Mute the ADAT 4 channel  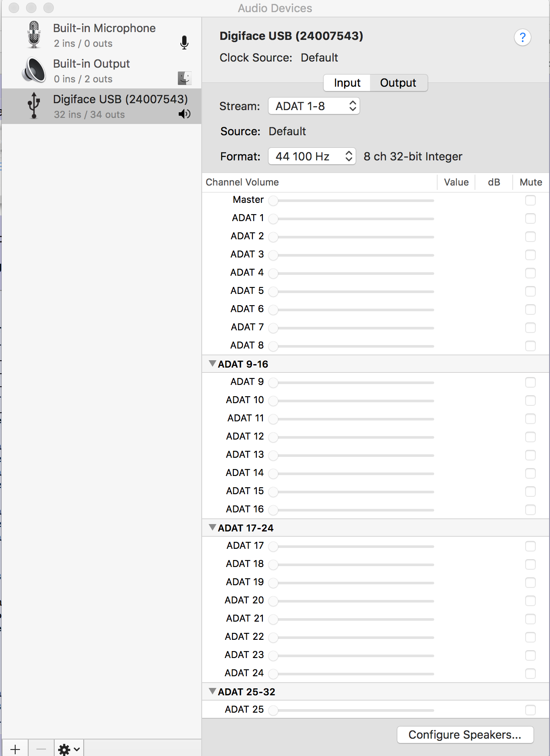[x=530, y=273]
